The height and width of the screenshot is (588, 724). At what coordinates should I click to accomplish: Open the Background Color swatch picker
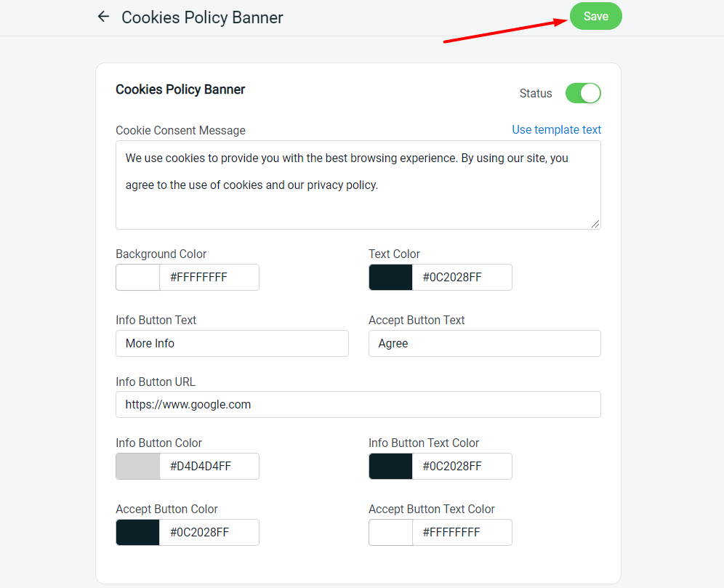(x=138, y=278)
